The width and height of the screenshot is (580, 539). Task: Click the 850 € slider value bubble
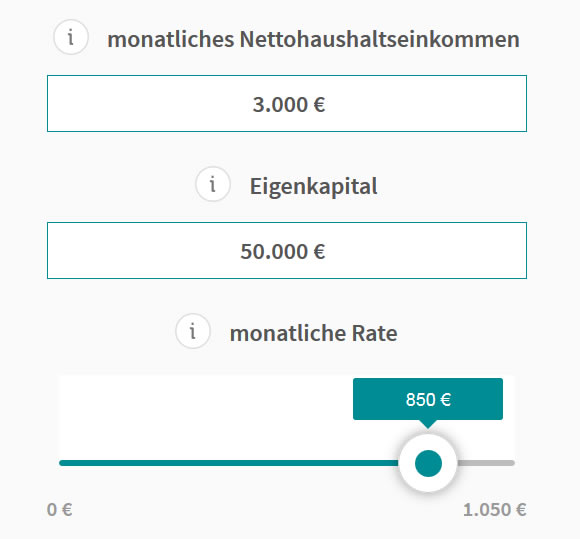428,399
